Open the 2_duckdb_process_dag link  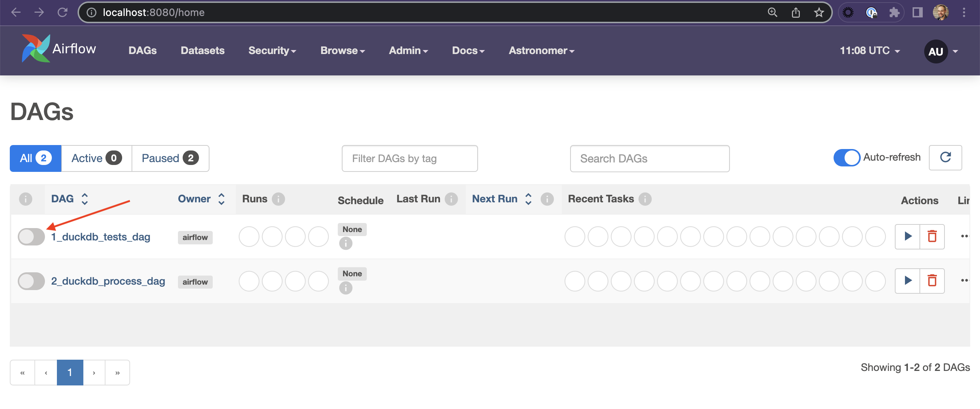pyautogui.click(x=108, y=281)
